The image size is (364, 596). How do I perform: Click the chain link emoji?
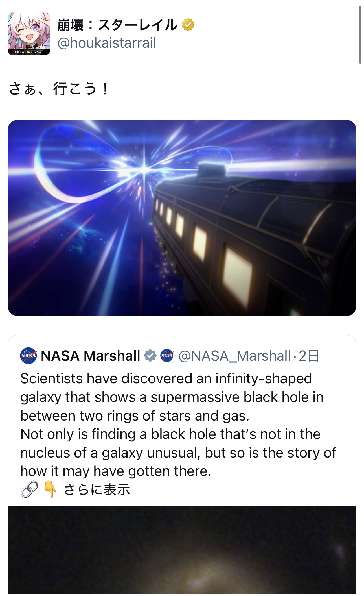pyautogui.click(x=30, y=489)
